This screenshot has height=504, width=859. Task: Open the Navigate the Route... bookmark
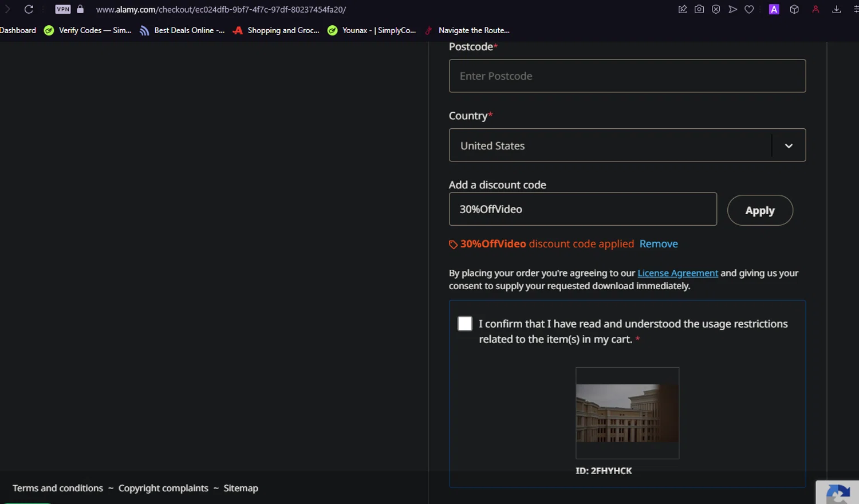pyautogui.click(x=467, y=30)
